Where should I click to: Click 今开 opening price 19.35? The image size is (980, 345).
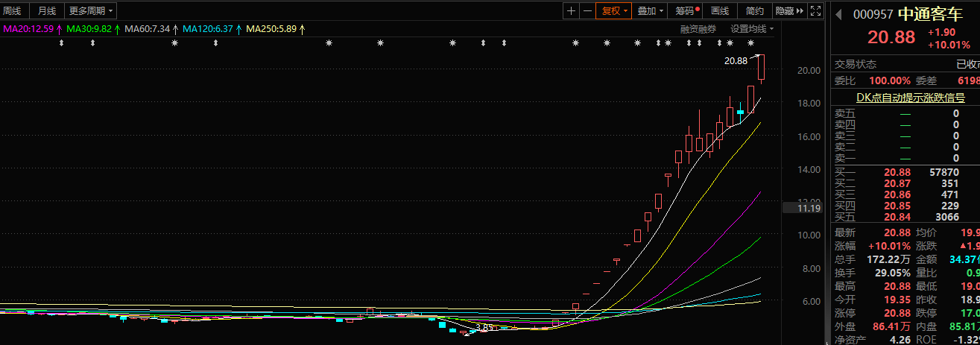[897, 300]
